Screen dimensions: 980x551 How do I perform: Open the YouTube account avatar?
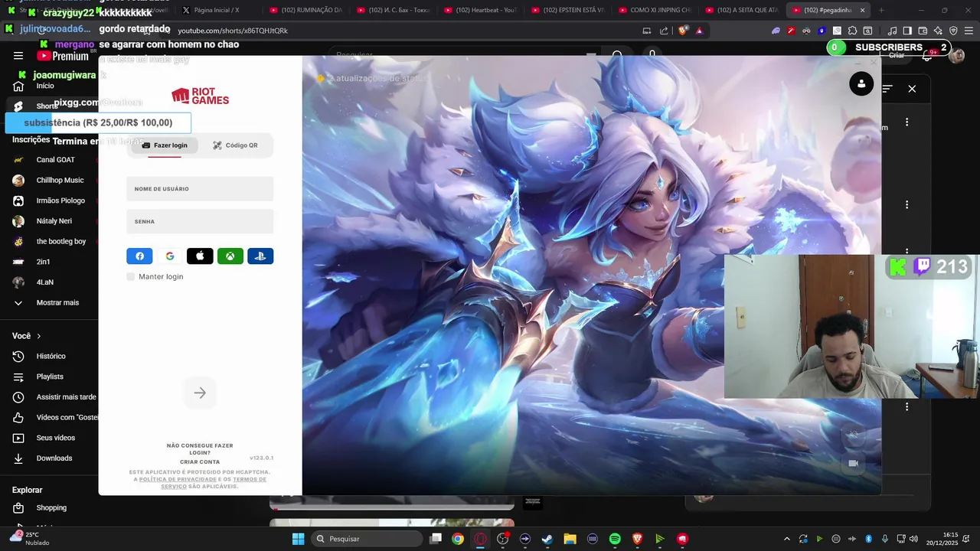956,56
